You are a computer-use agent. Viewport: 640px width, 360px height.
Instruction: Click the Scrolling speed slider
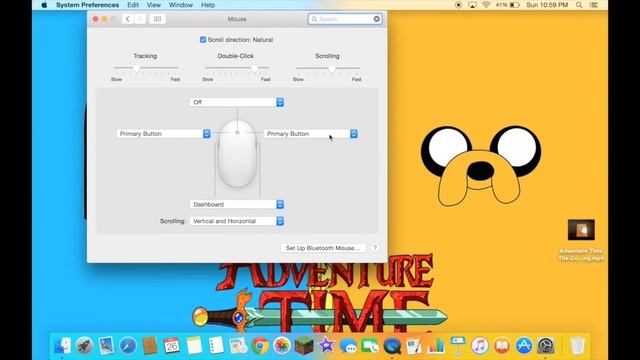click(328, 68)
